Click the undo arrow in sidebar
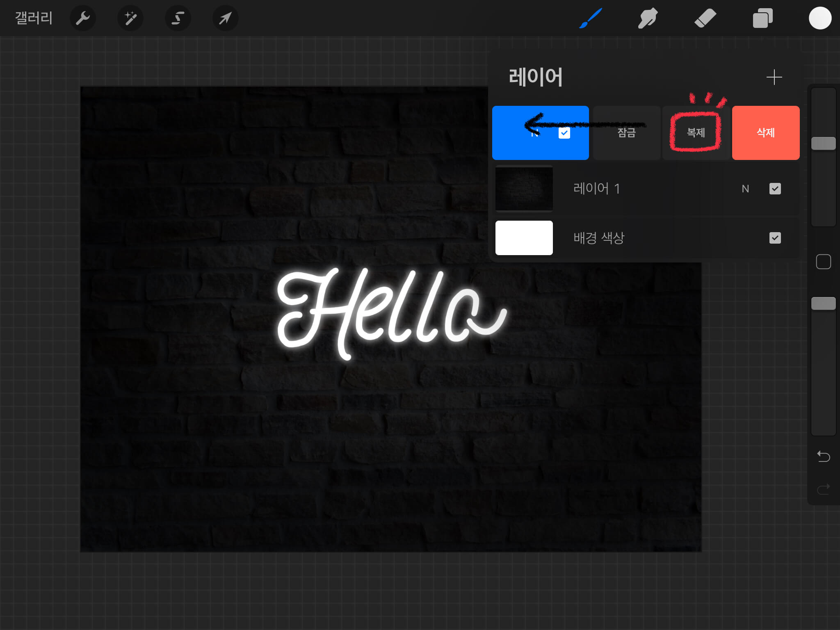Image resolution: width=840 pixels, height=630 pixels. point(823,456)
